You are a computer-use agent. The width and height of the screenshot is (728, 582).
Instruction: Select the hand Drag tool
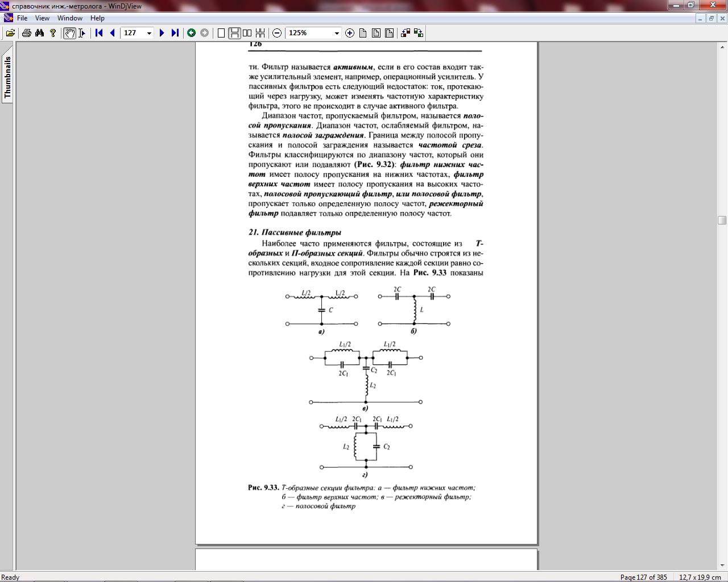(x=69, y=33)
